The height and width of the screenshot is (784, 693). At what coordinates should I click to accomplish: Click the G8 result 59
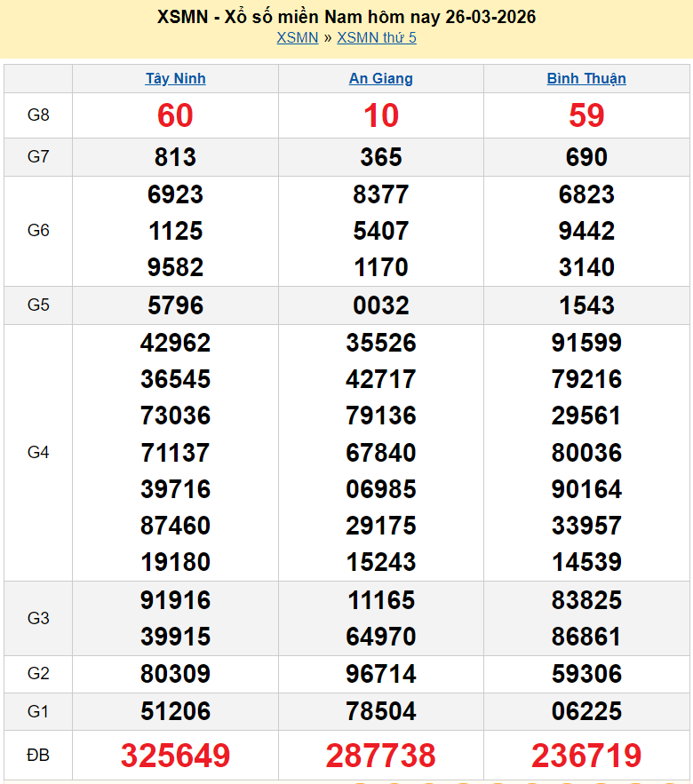pyautogui.click(x=586, y=115)
